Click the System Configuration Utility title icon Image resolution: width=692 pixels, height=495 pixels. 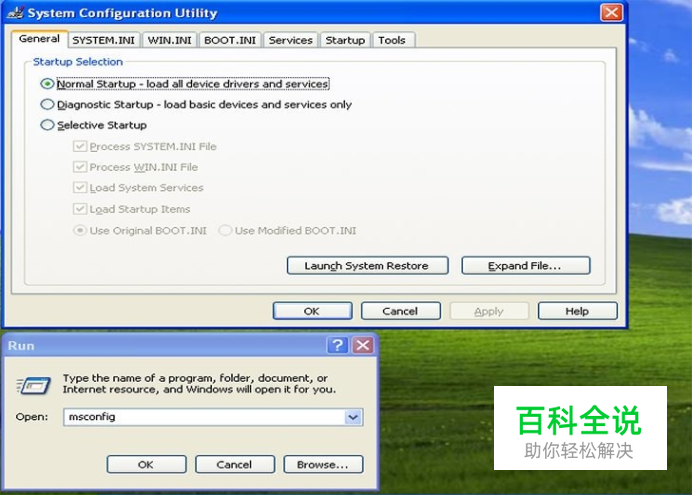[15, 12]
